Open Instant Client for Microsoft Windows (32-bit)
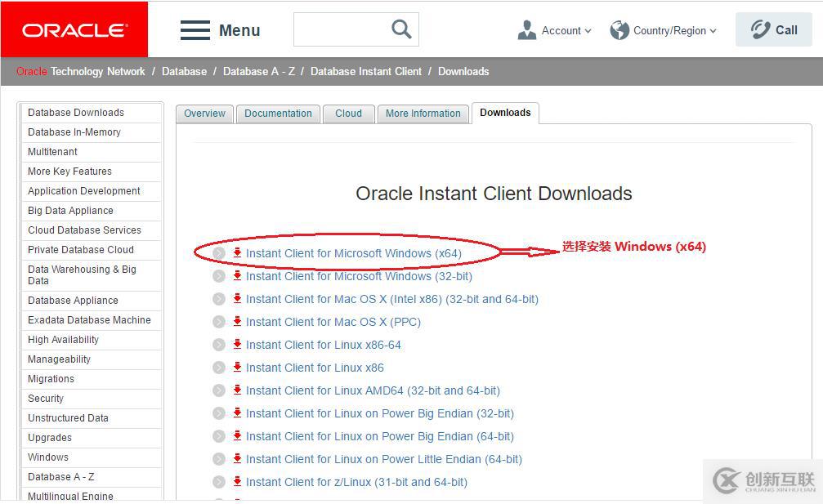 point(359,276)
